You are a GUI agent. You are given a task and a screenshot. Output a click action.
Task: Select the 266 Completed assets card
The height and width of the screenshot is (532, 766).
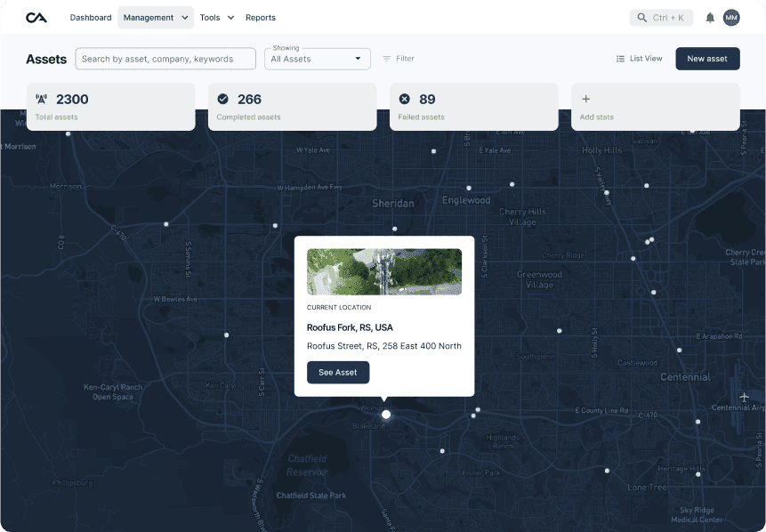pyautogui.click(x=292, y=107)
